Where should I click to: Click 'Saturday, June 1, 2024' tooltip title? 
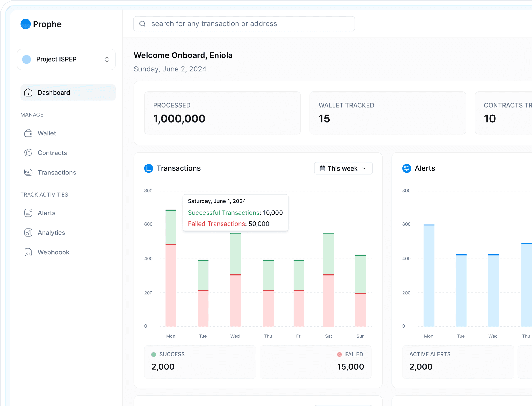click(x=217, y=201)
